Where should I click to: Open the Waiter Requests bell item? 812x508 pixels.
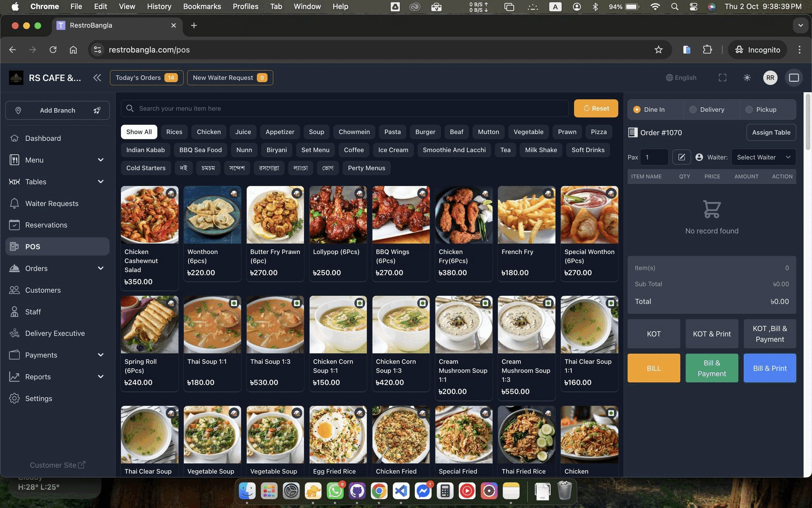coord(52,203)
